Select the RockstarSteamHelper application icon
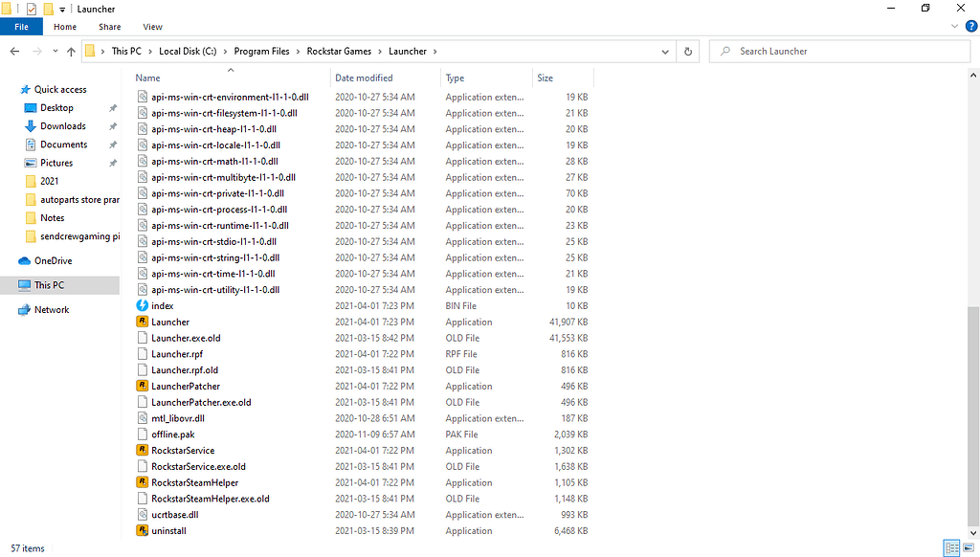 click(x=142, y=482)
